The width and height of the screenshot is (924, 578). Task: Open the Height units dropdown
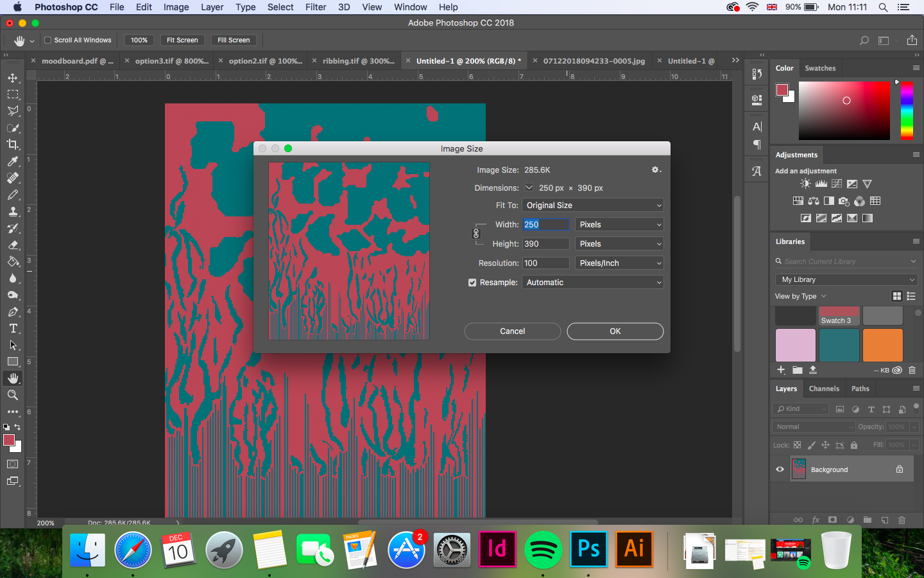point(619,244)
